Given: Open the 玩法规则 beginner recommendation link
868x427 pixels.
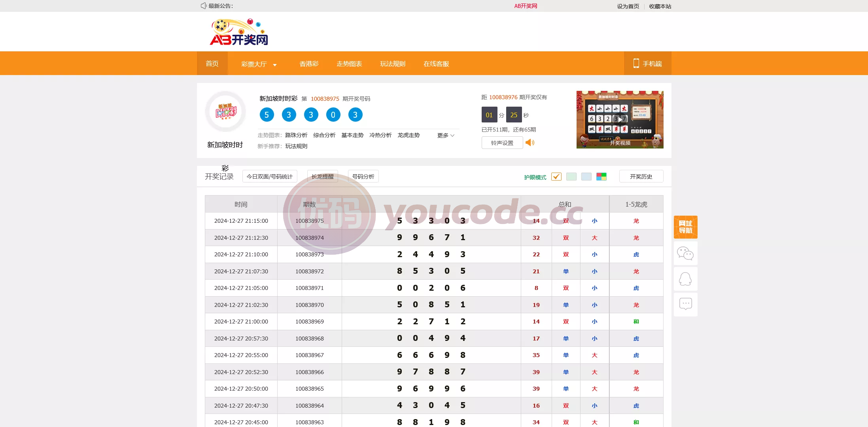Looking at the screenshot, I should click(x=296, y=146).
